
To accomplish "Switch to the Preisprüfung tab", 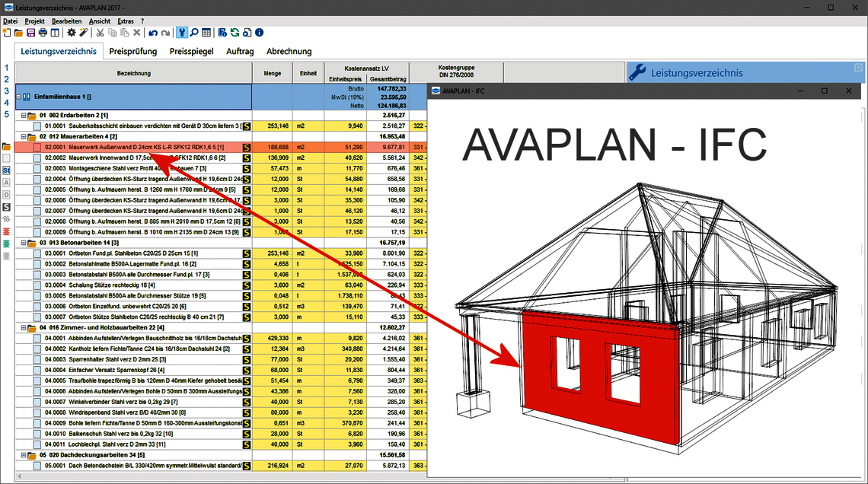I will tap(132, 52).
